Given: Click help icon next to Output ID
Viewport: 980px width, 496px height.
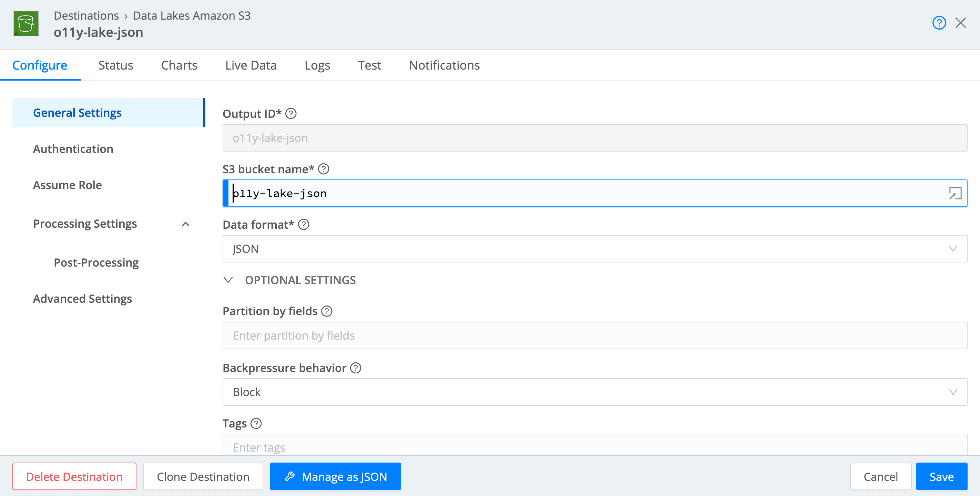Looking at the screenshot, I should tap(291, 114).
